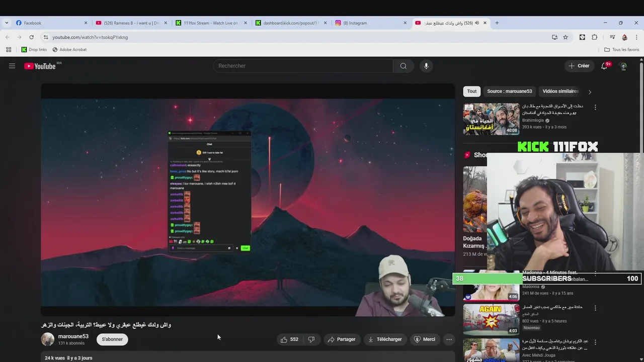Dislike the video with thumbs down
The height and width of the screenshot is (362, 644).
(311, 339)
